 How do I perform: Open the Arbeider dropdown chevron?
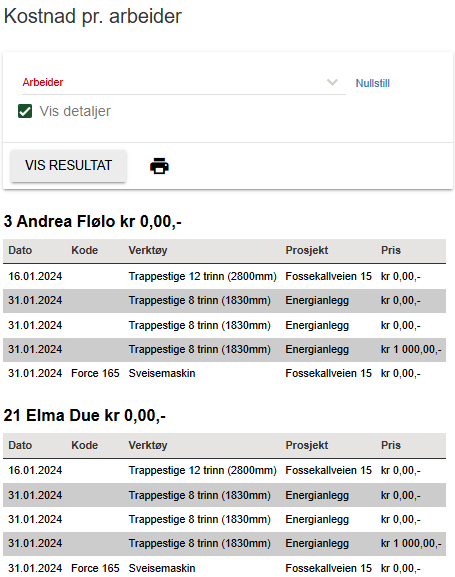tap(332, 82)
